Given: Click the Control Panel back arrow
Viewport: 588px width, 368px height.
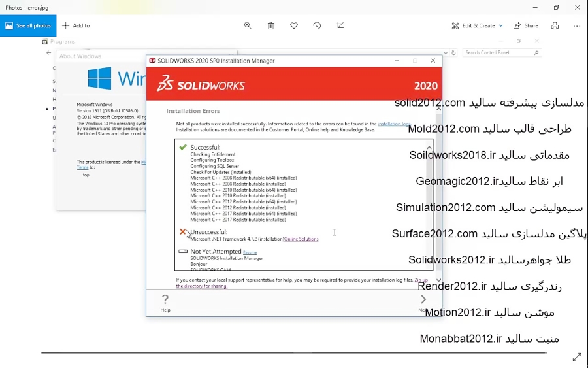Looking at the screenshot, I should (48, 52).
